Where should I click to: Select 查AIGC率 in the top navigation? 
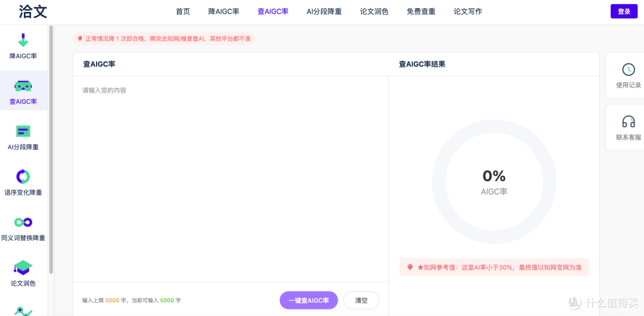[x=273, y=11]
